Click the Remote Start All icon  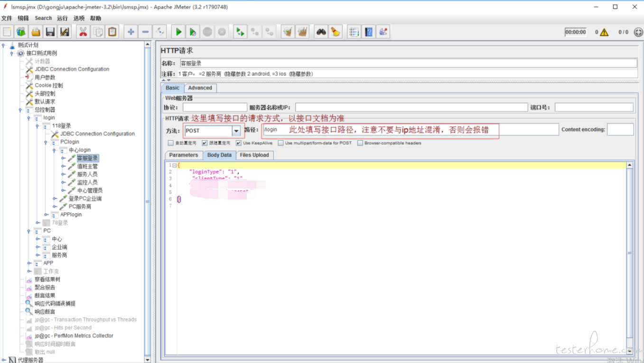point(240,32)
